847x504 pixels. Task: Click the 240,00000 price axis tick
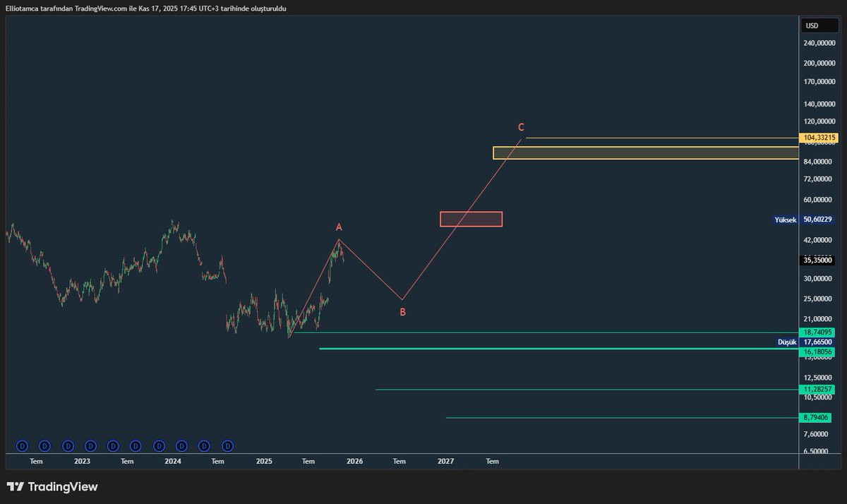click(818, 43)
